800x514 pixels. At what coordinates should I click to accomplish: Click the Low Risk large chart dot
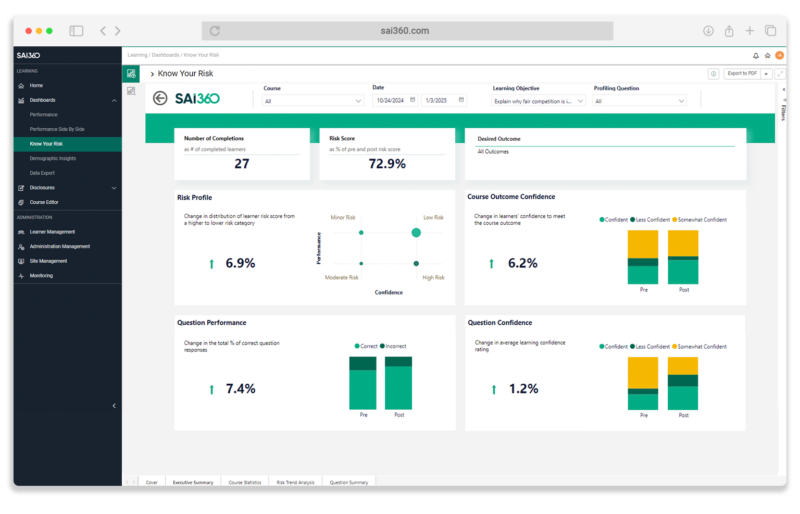[x=416, y=233]
